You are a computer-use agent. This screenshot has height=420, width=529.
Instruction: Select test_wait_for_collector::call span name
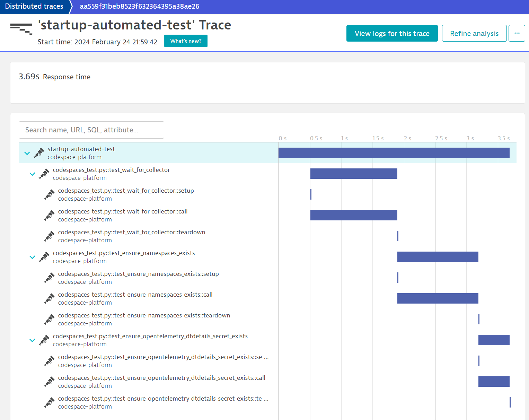pos(123,211)
